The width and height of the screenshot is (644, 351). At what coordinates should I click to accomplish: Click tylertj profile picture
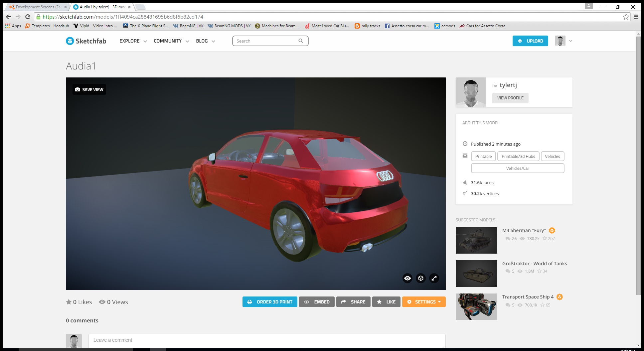pyautogui.click(x=471, y=92)
